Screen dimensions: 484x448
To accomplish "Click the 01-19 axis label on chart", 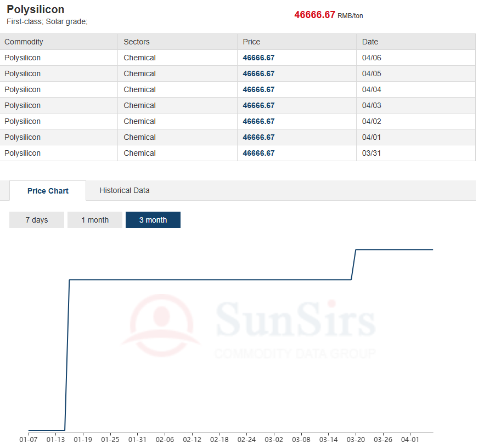I will point(83,439).
